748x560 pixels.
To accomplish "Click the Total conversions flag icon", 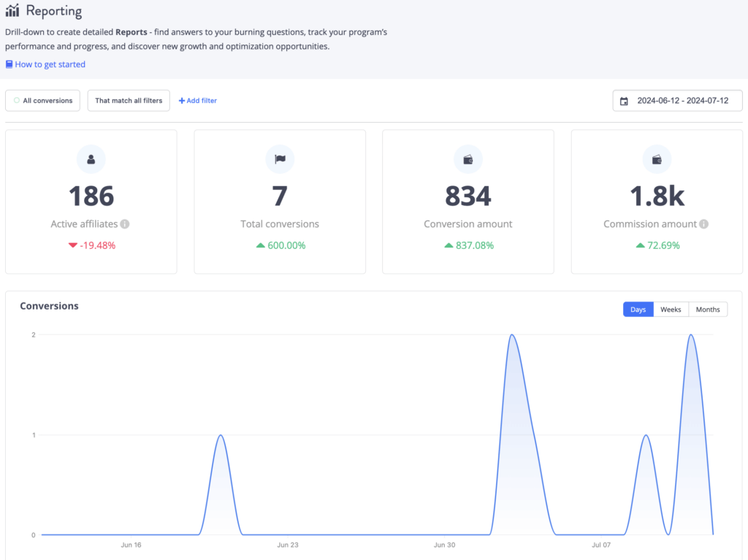I will click(x=280, y=159).
